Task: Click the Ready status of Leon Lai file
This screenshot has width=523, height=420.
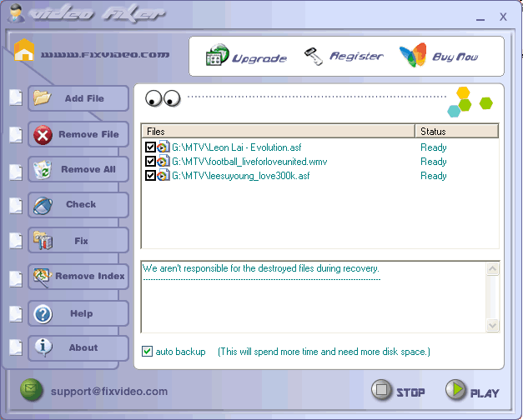Action: [x=433, y=147]
